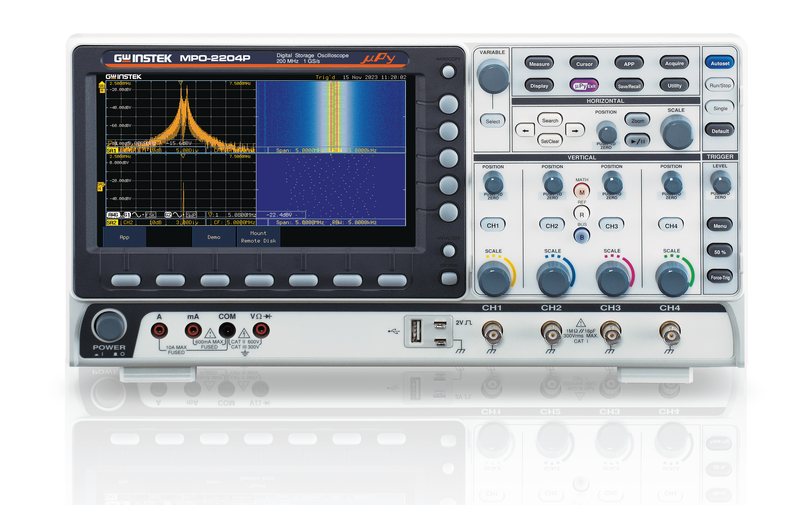The width and height of the screenshot is (812, 505).
Task: Select the App softkey menu on screen
Action: (124, 237)
